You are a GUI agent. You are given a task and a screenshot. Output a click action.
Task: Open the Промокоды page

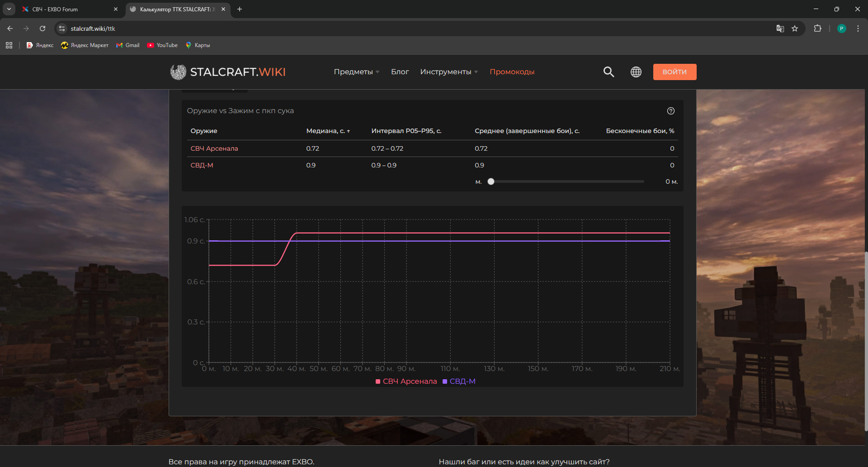tap(512, 72)
